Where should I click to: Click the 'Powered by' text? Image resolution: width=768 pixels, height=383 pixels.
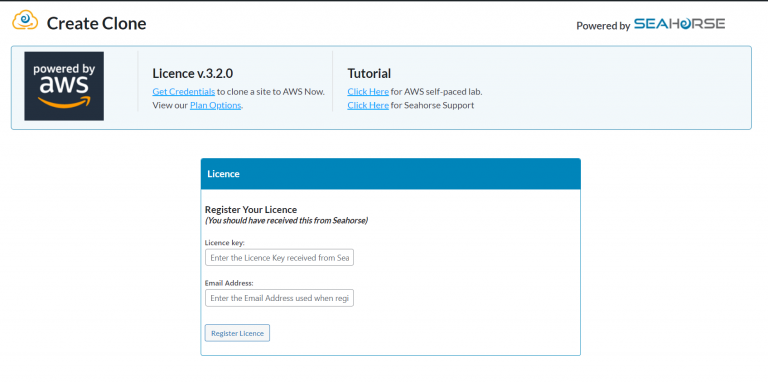point(603,26)
